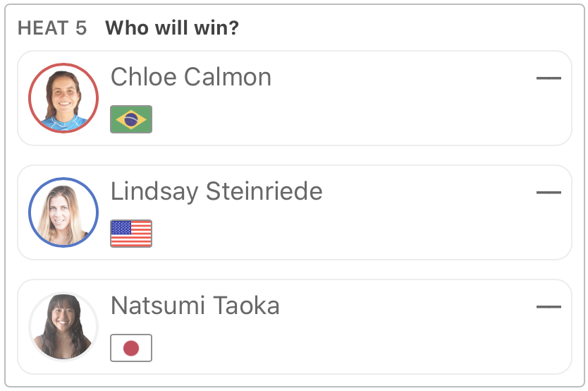The height and width of the screenshot is (391, 588).
Task: Click the Brazil flag icon
Action: (x=131, y=119)
